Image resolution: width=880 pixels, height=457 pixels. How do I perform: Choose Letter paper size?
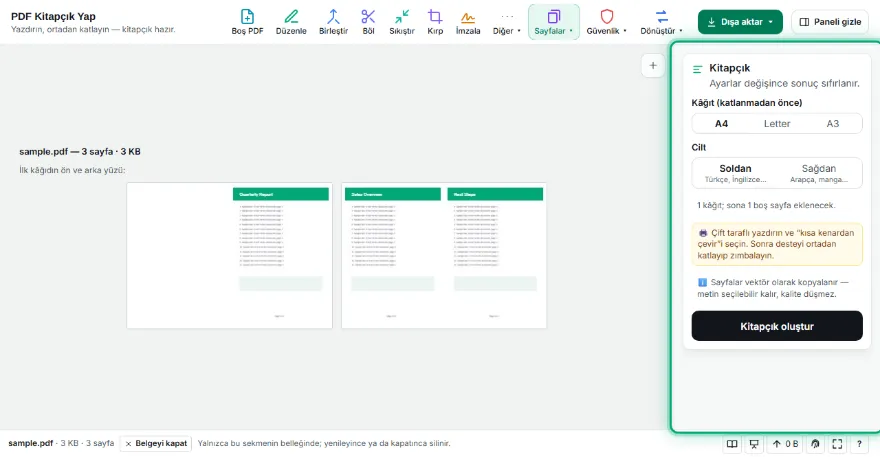coord(777,124)
